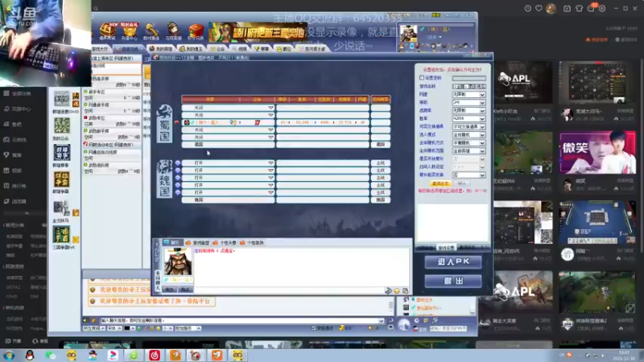The image size is (644, 362).
Task: Open the 公会 tab in the lobby toolbar
Action: coord(217,49)
